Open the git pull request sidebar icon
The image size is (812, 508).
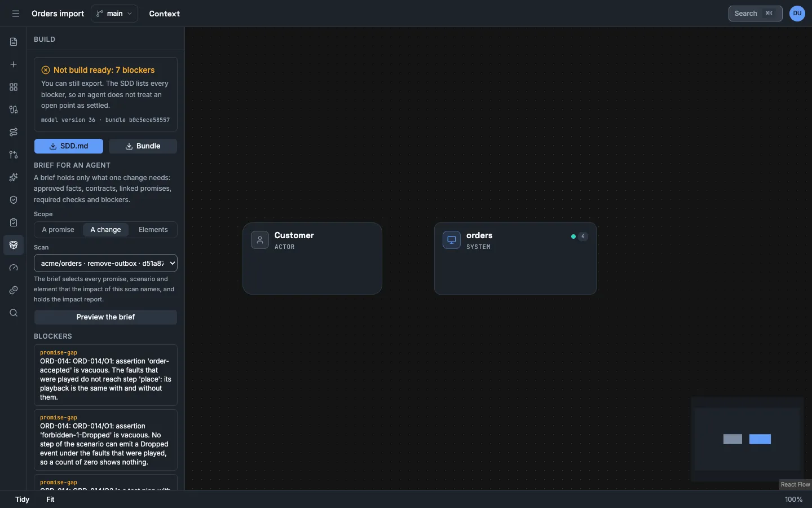coord(14,155)
